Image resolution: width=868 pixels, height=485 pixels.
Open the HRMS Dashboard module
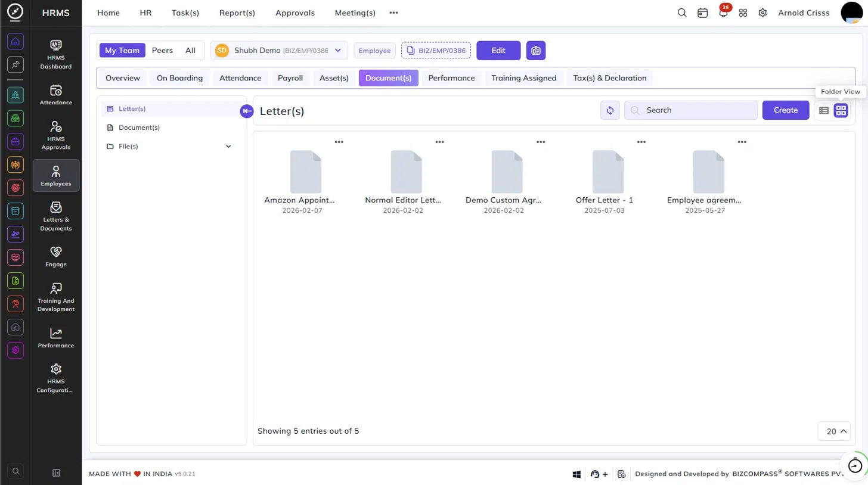(x=56, y=54)
